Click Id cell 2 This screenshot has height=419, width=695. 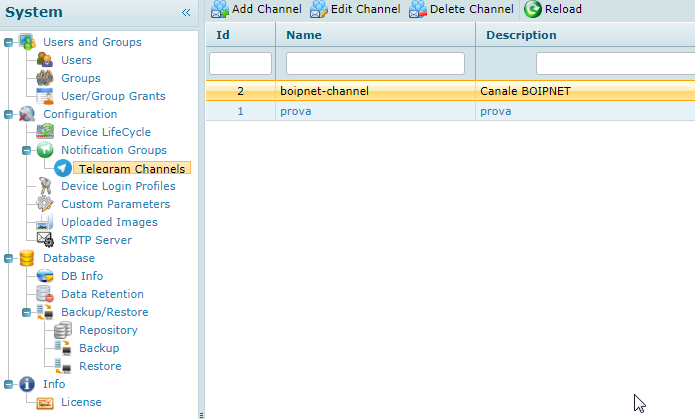pos(241,91)
